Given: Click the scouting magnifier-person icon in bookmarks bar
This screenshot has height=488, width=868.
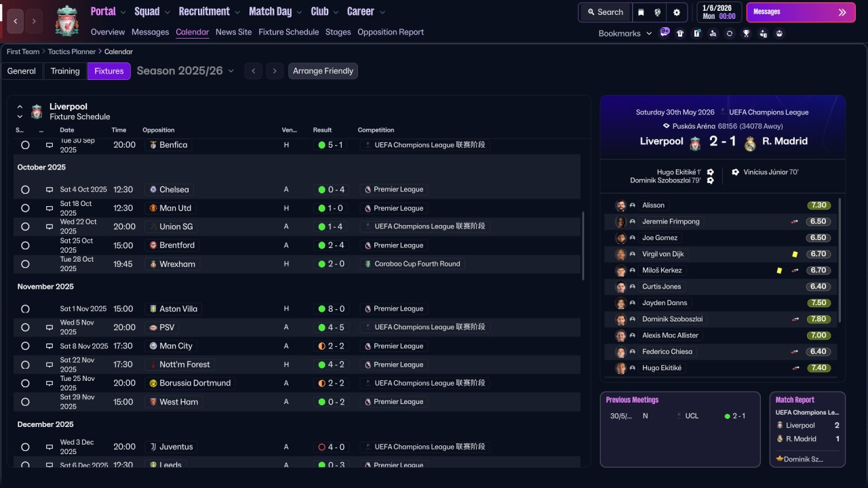Looking at the screenshot, I should 713,33.
